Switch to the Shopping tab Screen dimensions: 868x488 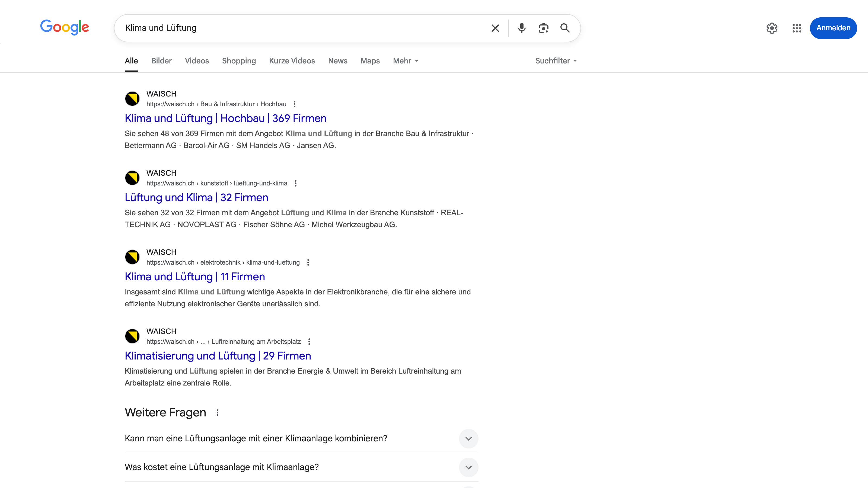point(239,61)
